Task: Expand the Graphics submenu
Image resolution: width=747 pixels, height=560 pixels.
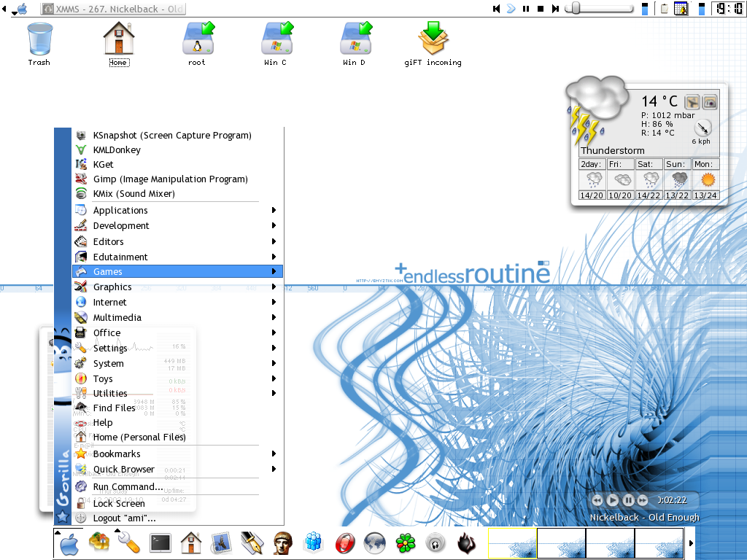Action: pyautogui.click(x=177, y=287)
